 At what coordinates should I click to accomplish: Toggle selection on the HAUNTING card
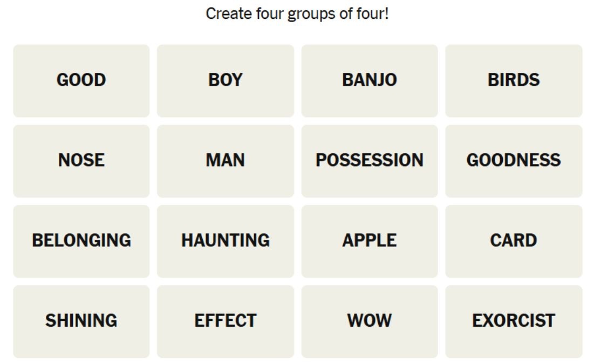point(226,241)
